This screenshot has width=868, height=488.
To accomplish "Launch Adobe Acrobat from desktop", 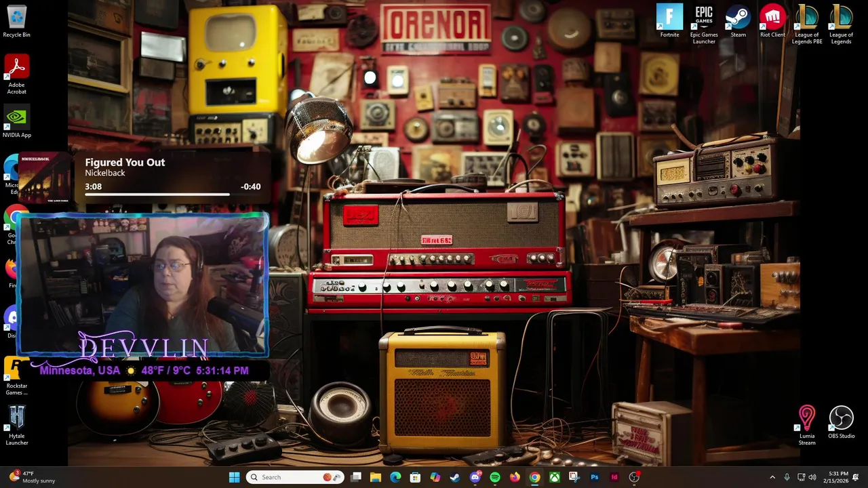I will tap(16, 75).
